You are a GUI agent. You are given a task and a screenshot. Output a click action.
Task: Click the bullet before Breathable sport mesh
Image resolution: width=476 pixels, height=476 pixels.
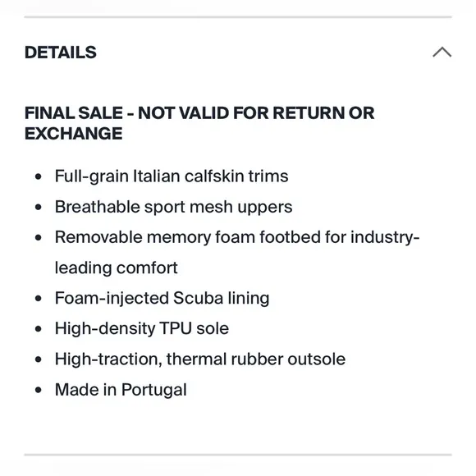point(39,207)
